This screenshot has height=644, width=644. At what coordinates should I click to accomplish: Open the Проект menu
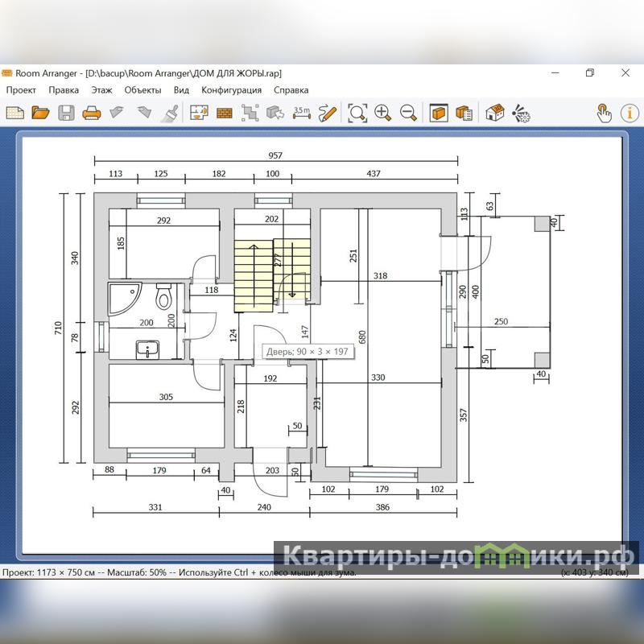pos(22,90)
